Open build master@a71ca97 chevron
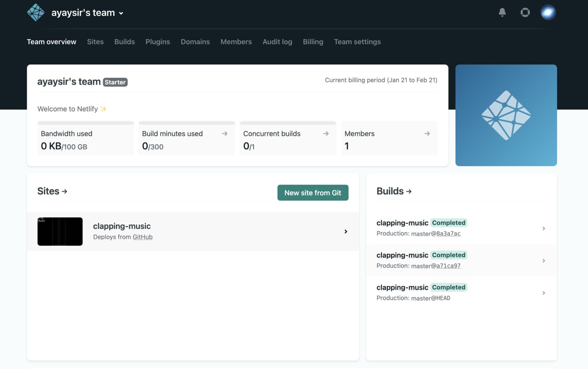 click(x=543, y=261)
